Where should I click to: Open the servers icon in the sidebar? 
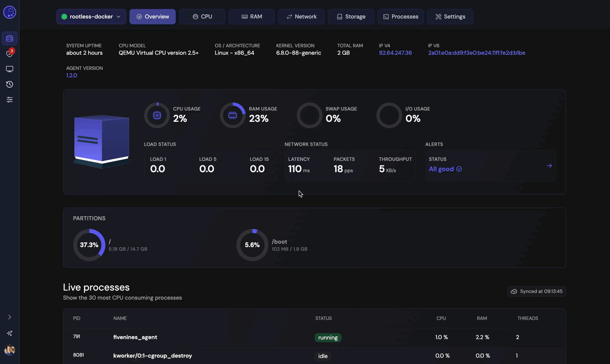coord(10,39)
